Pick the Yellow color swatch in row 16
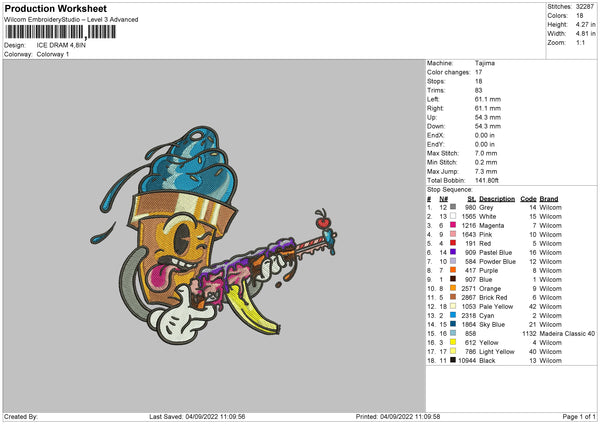The width and height of the screenshot is (600, 424). coord(453,342)
